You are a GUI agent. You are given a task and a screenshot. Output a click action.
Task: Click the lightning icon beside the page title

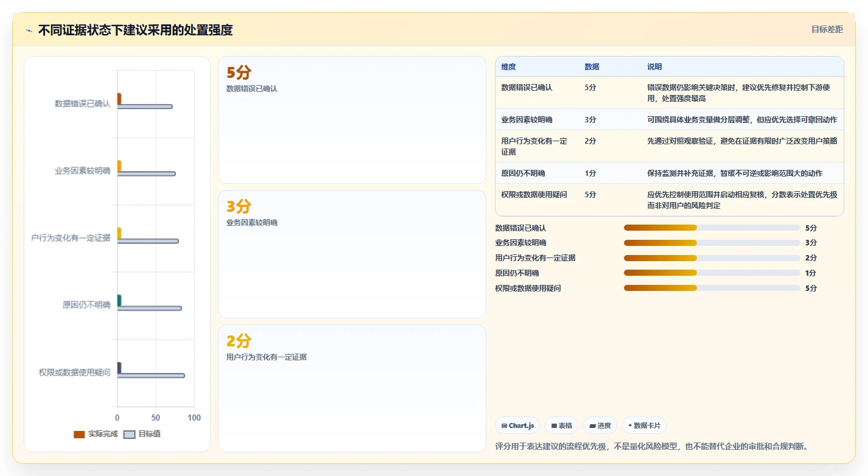[29, 30]
